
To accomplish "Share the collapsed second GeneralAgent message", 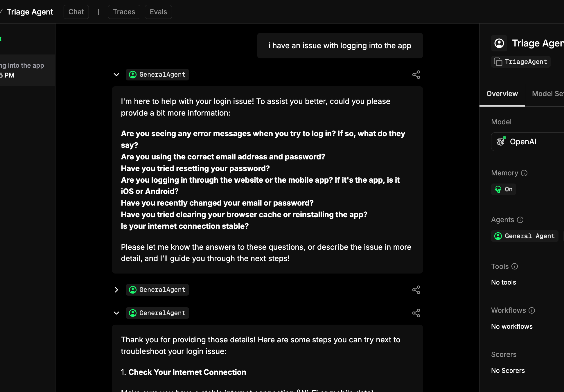I will pos(416,289).
